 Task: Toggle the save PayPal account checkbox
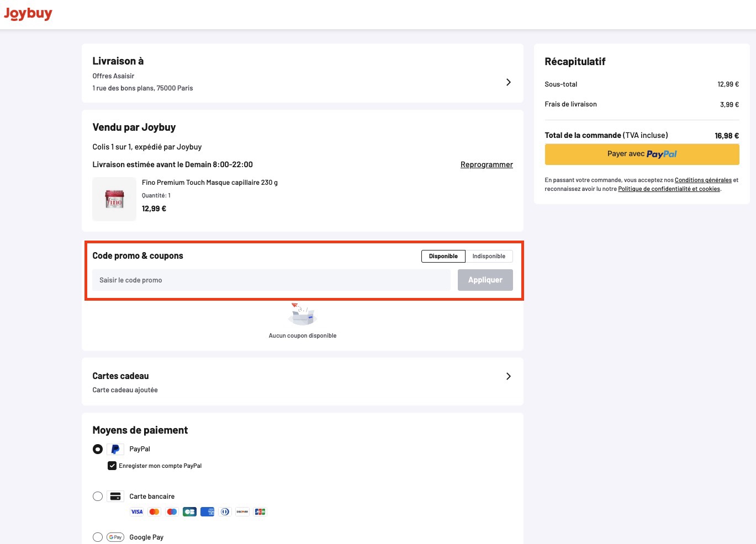coord(112,466)
